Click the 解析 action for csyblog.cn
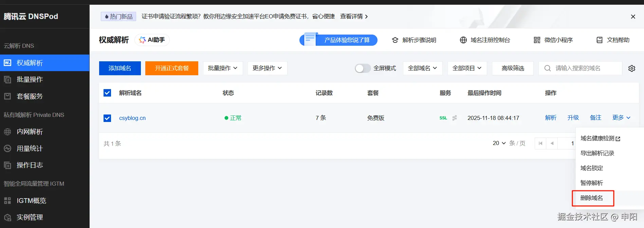Screen dimensions: 644x228 (x=551, y=118)
